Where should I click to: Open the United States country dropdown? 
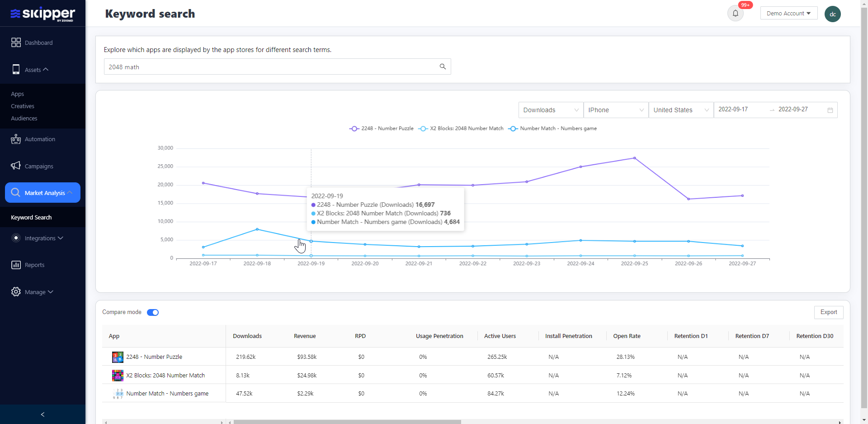[x=680, y=110]
